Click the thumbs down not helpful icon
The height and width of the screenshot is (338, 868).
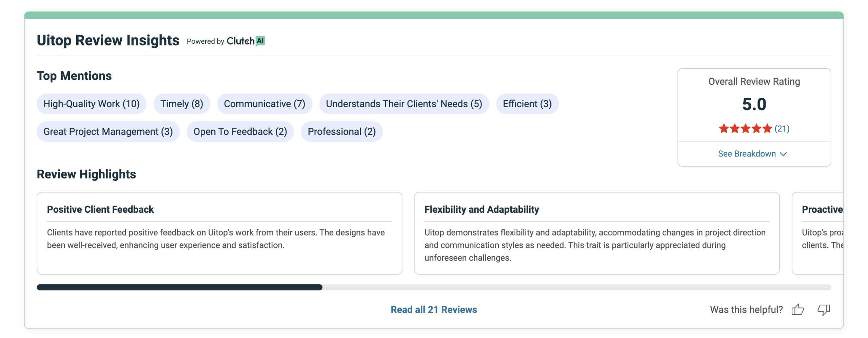point(824,309)
